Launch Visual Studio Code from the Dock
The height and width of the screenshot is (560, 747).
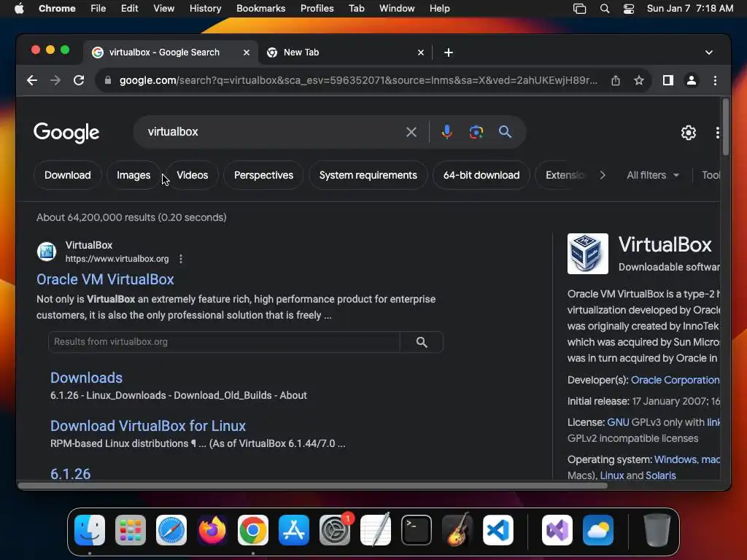coord(498,530)
